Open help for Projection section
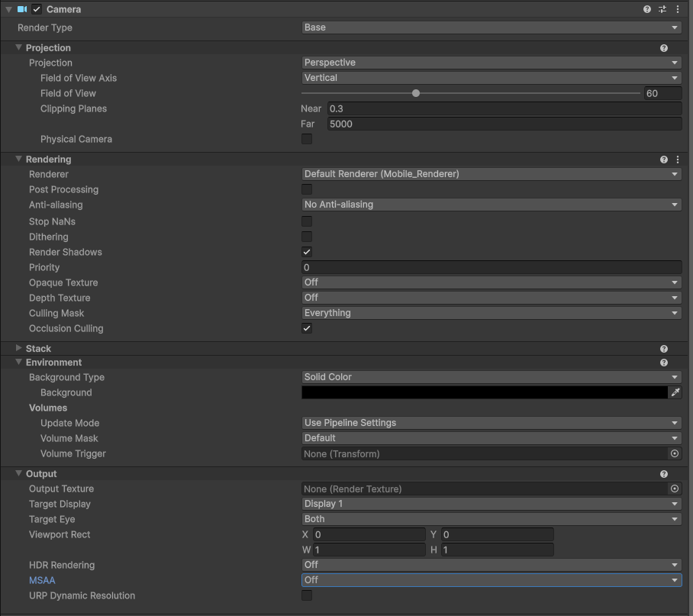This screenshot has height=616, width=693. click(x=664, y=48)
